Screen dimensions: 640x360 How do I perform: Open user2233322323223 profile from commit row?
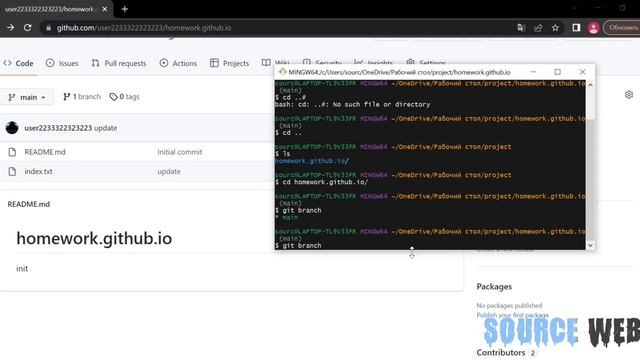[x=58, y=128]
